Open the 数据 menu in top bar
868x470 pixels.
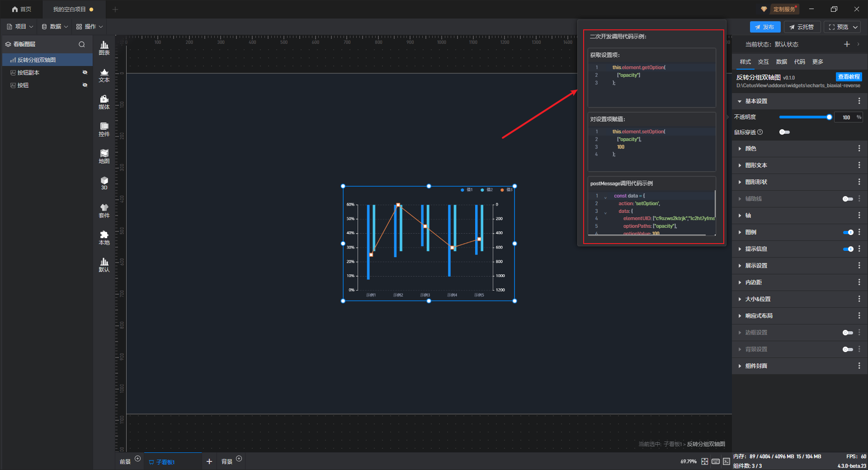[x=55, y=27]
